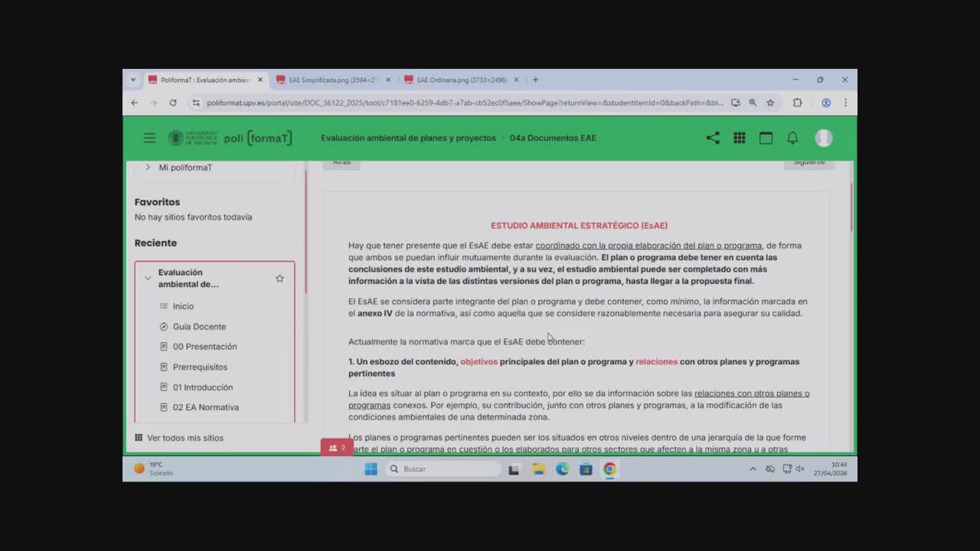
Task: Open 01 Introducción in sidebar
Action: coord(203,387)
